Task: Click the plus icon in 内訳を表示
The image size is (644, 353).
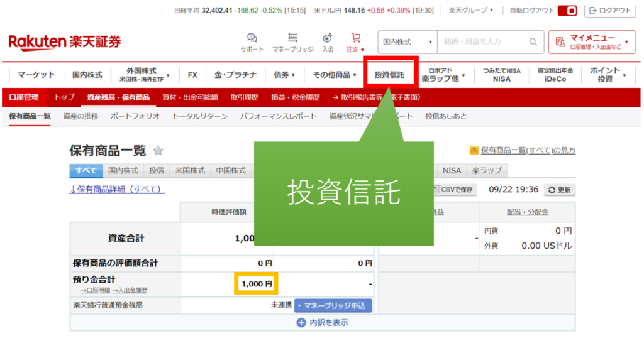Action: click(301, 323)
